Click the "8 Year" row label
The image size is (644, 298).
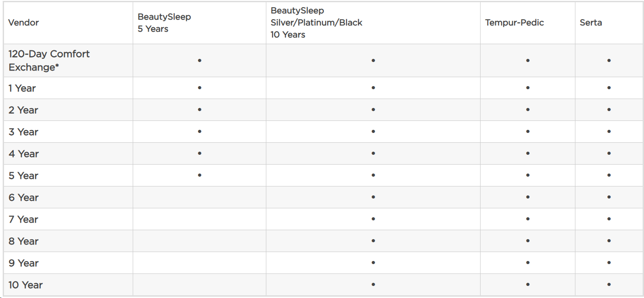coord(24,241)
